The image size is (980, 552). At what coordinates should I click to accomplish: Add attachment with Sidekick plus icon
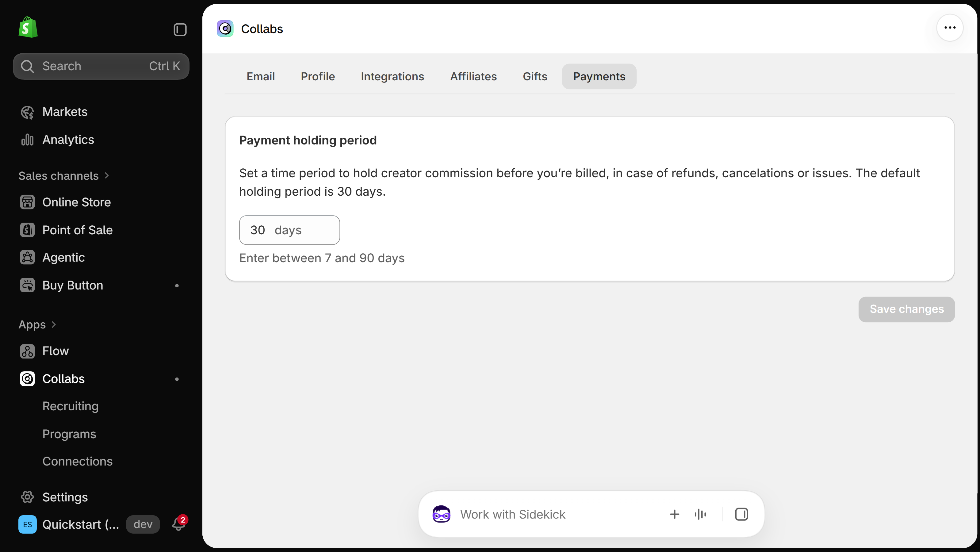tap(675, 514)
